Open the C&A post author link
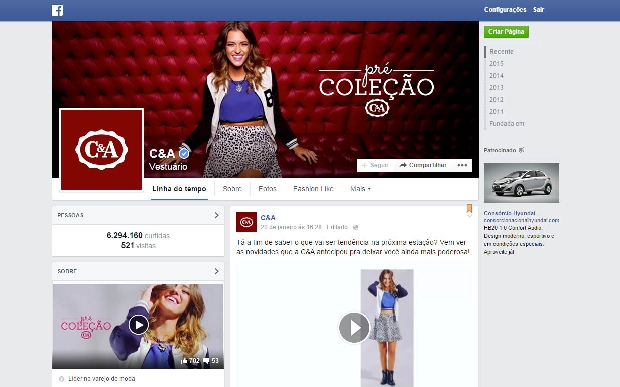This screenshot has width=620, height=387. [268, 217]
